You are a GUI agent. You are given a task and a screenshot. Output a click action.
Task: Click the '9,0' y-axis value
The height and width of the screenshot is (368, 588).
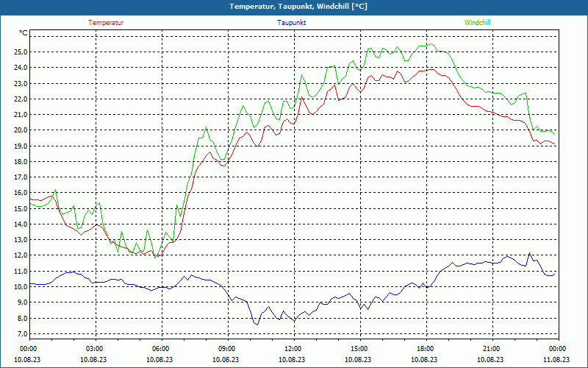click(23, 302)
